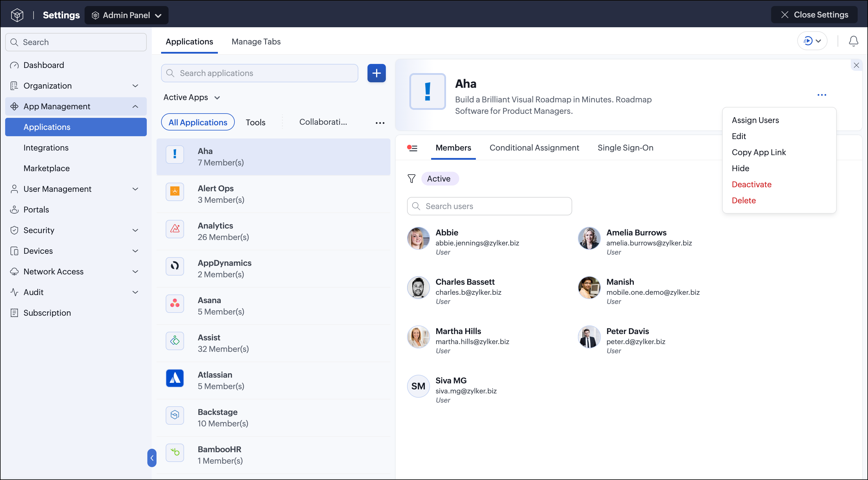Click Abbie's profile avatar
Image resolution: width=868 pixels, height=480 pixels.
418,238
